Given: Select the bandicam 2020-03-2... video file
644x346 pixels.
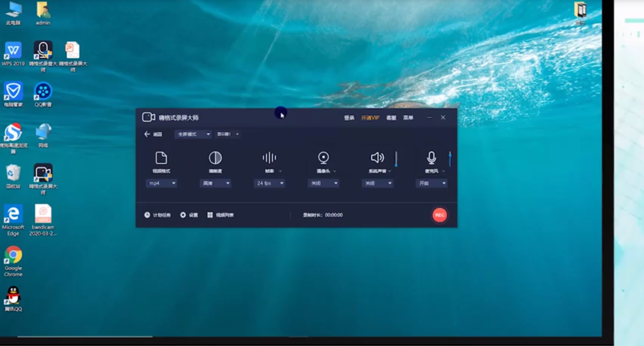Looking at the screenshot, I should pos(43,220).
